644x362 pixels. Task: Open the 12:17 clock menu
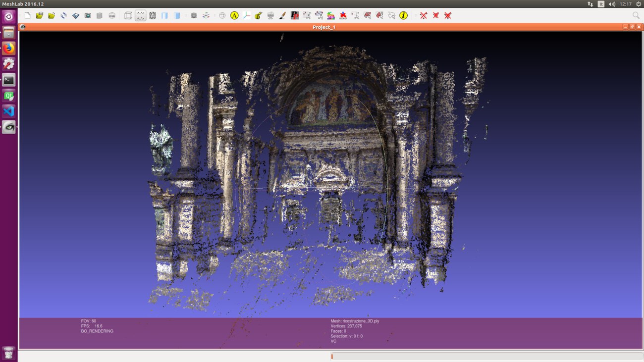[x=625, y=4]
